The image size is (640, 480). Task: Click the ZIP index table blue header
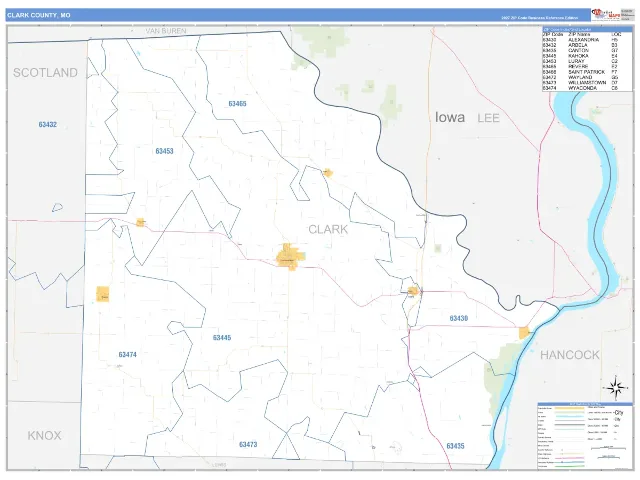[x=587, y=29]
